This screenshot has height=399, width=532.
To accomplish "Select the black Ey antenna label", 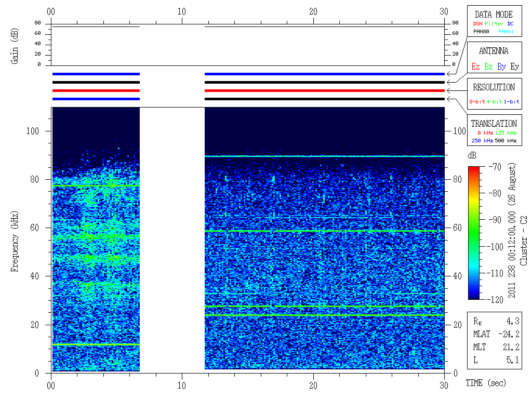I will (x=515, y=66).
